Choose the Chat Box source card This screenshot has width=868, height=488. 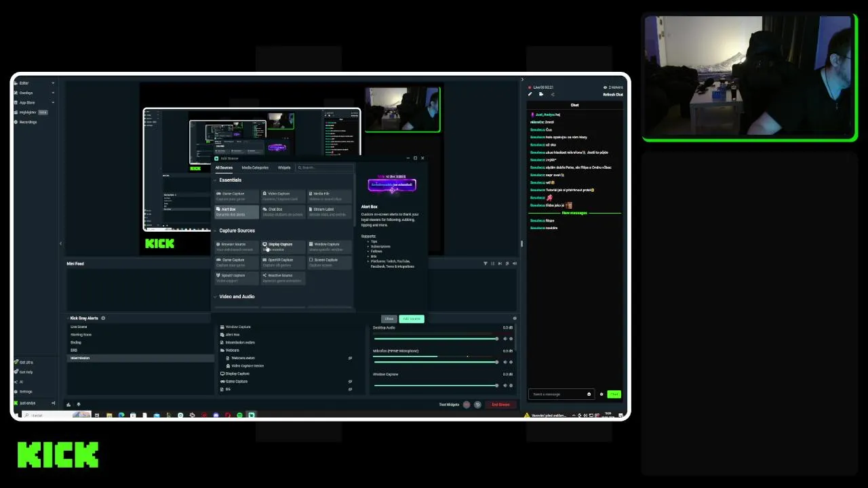click(283, 212)
